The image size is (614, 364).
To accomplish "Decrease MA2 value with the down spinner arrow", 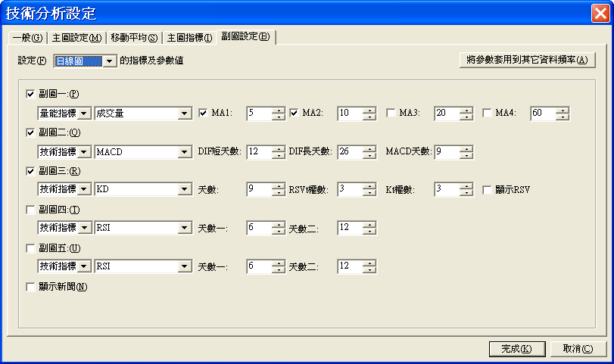I will [x=369, y=117].
